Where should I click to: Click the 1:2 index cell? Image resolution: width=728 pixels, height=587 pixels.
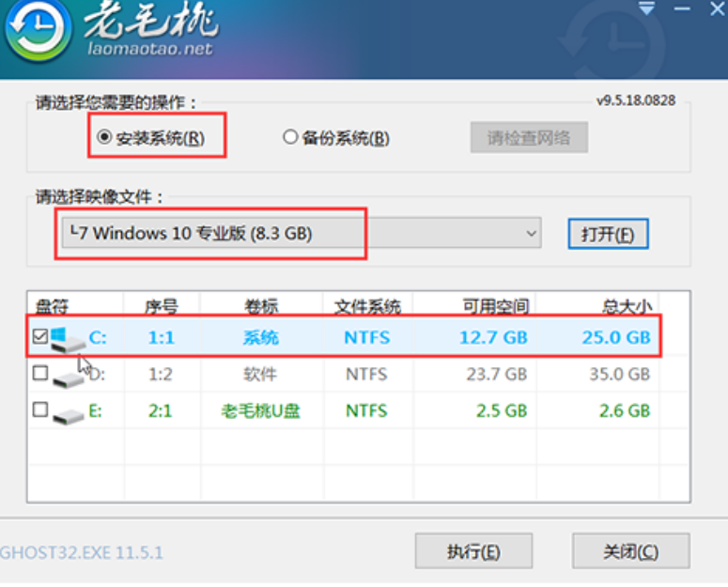(161, 374)
